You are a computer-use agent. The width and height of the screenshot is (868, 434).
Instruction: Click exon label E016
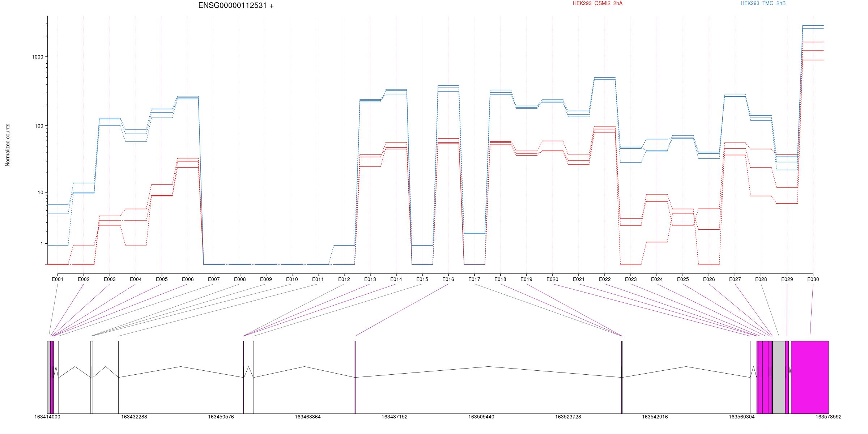[x=448, y=279]
